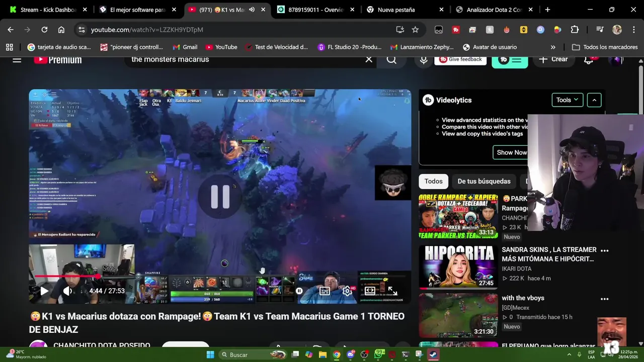644x362 pixels.
Task: Open SANDRA SKINS video title link
Action: pos(549,254)
